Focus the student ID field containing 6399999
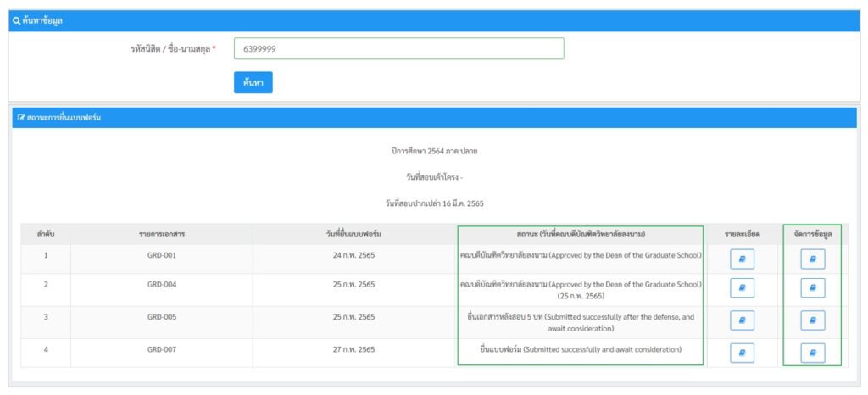The image size is (868, 395). point(398,49)
